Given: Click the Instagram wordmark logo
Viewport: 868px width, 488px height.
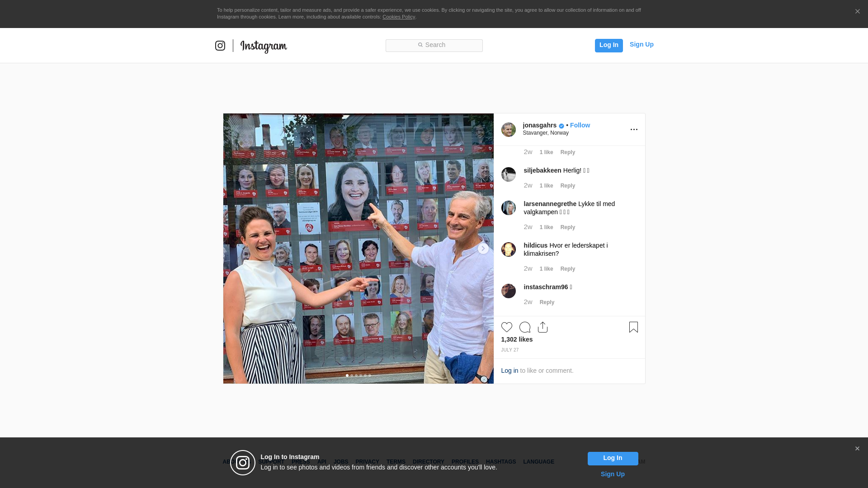Looking at the screenshot, I should 264,47.
